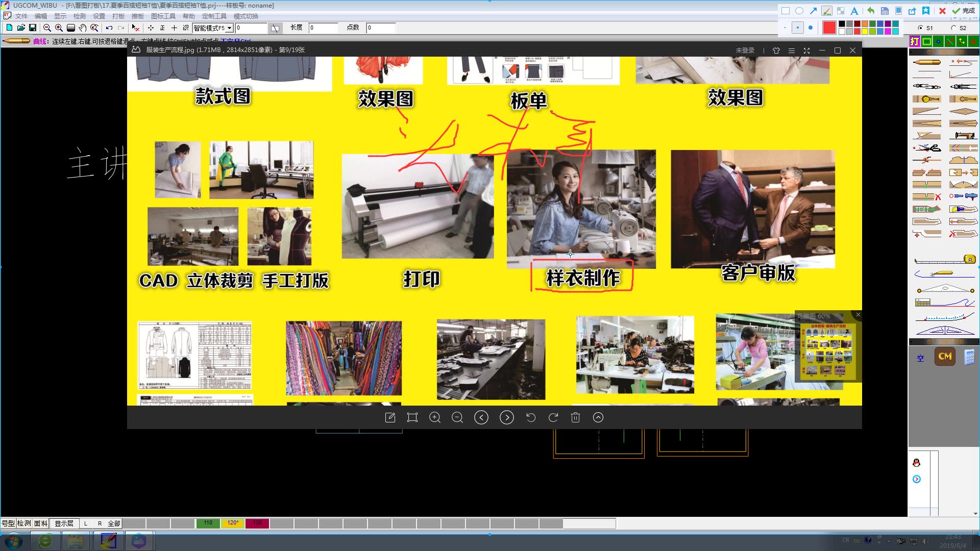
Task: Open the viewer hamburger menu
Action: 791,51
